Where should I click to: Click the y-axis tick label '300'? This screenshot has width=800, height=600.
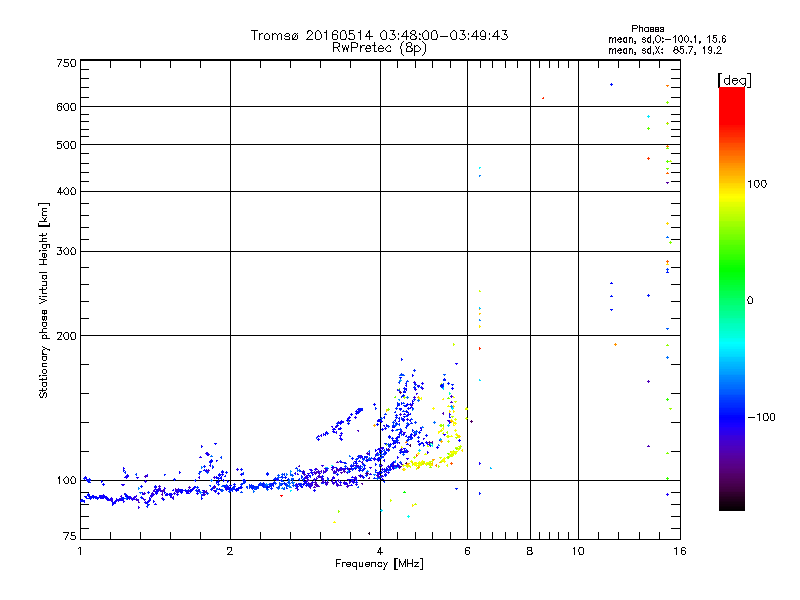click(66, 252)
